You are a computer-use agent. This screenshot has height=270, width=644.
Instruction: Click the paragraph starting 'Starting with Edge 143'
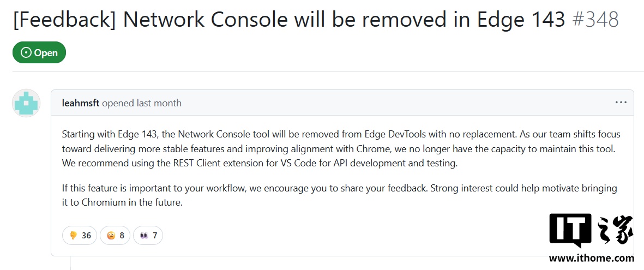(341, 148)
